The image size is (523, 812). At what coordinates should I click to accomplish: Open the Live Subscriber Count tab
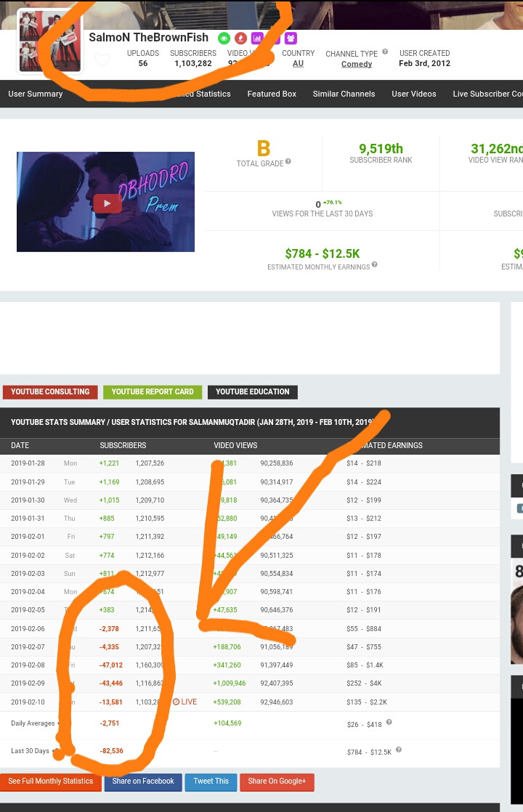pos(488,94)
